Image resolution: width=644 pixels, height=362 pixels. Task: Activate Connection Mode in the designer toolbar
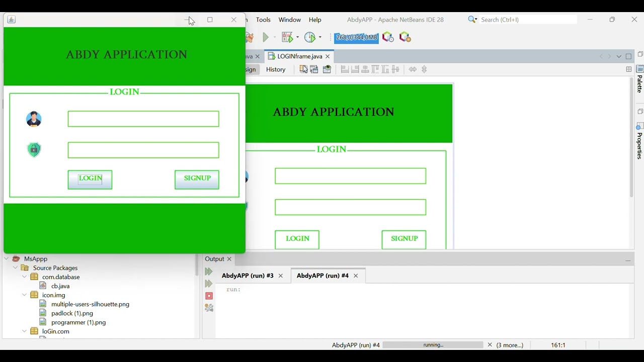pos(314,69)
